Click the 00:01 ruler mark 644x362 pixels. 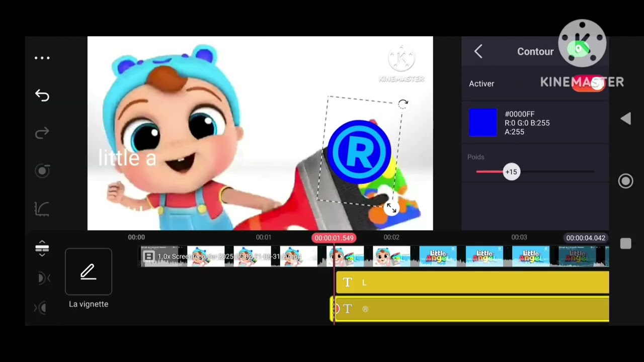[264, 237]
